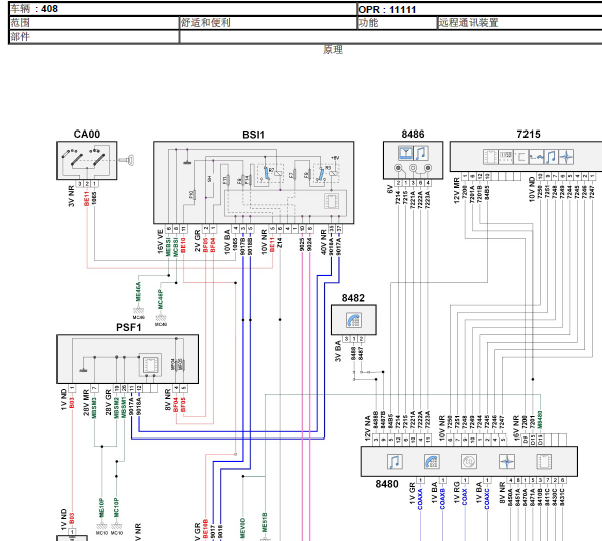Click the blue wire label COAXA
This screenshot has height=541, width=602.
[x=420, y=500]
